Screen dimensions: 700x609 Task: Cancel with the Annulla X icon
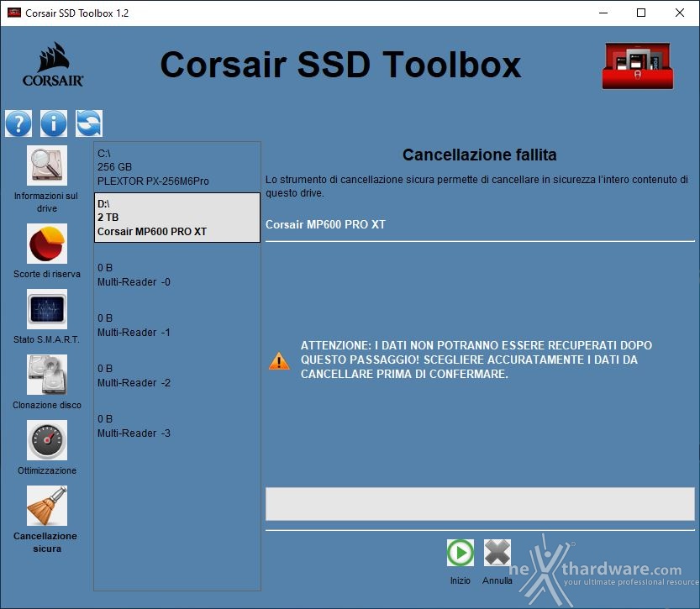pos(497,553)
